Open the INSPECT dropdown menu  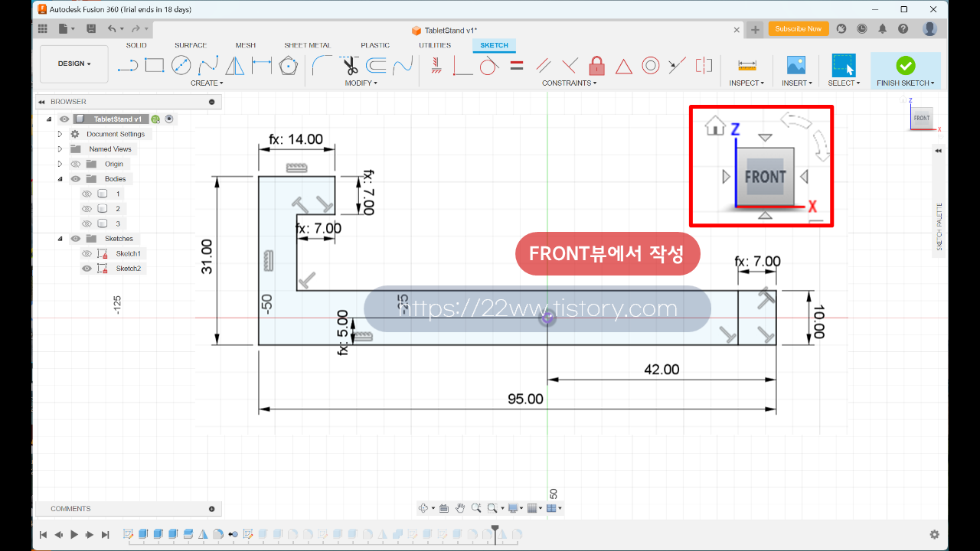(x=746, y=83)
